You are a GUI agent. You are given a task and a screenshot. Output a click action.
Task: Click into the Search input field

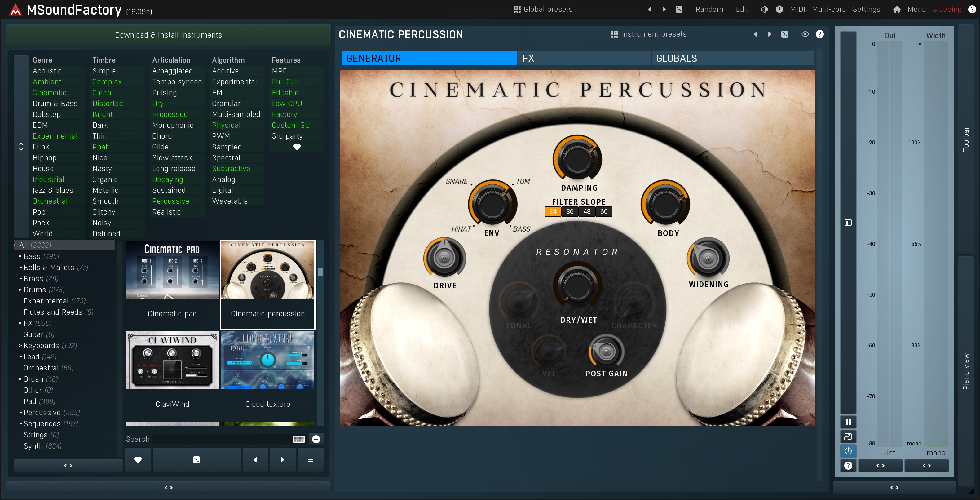[222, 439]
